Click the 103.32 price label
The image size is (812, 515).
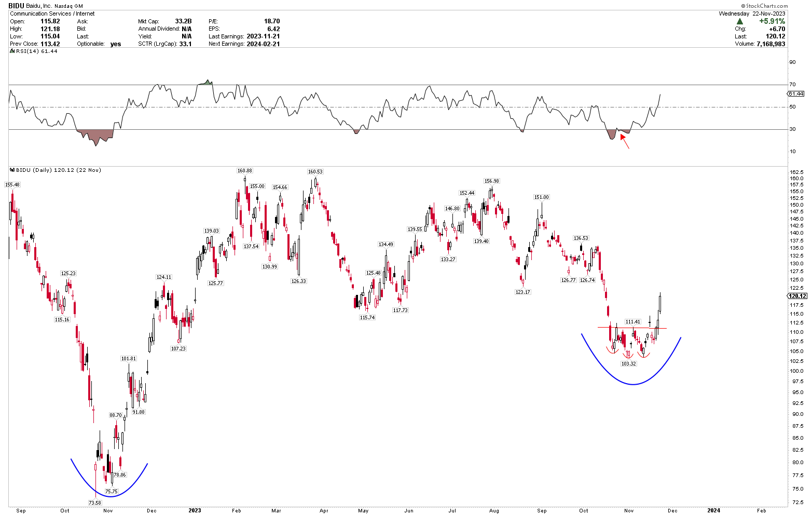click(628, 364)
